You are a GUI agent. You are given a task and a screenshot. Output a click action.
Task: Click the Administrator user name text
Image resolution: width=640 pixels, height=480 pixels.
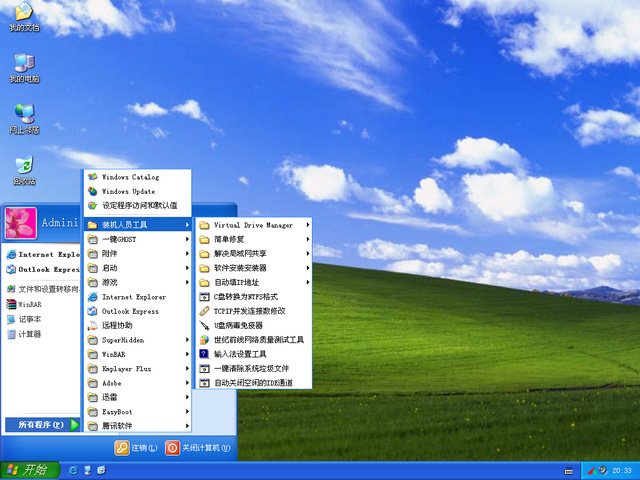(60, 222)
